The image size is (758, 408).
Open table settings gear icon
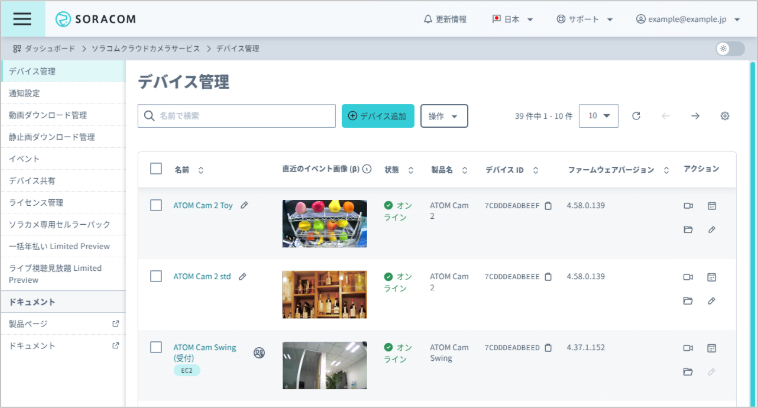click(x=725, y=116)
